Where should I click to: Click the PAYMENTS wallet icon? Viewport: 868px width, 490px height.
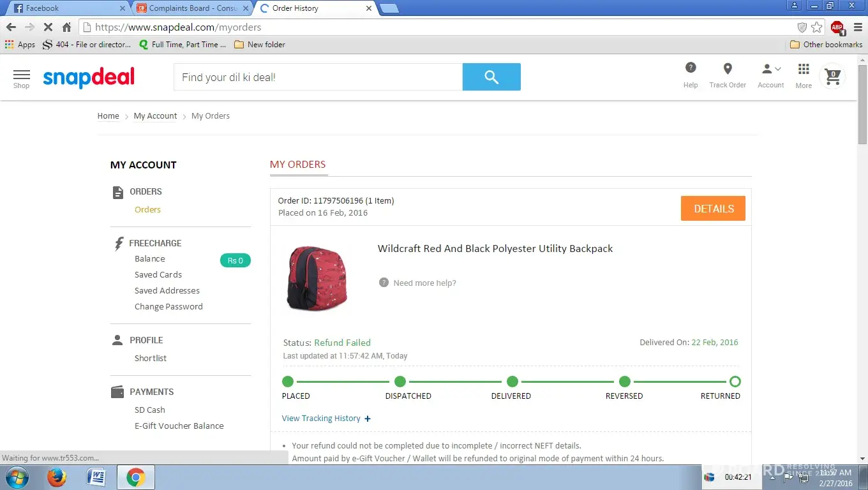pos(117,392)
